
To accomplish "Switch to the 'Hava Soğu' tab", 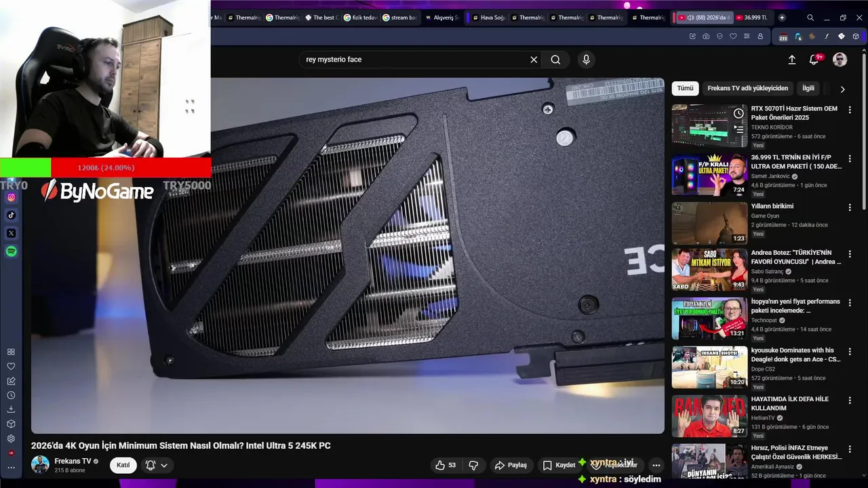I will (x=488, y=18).
